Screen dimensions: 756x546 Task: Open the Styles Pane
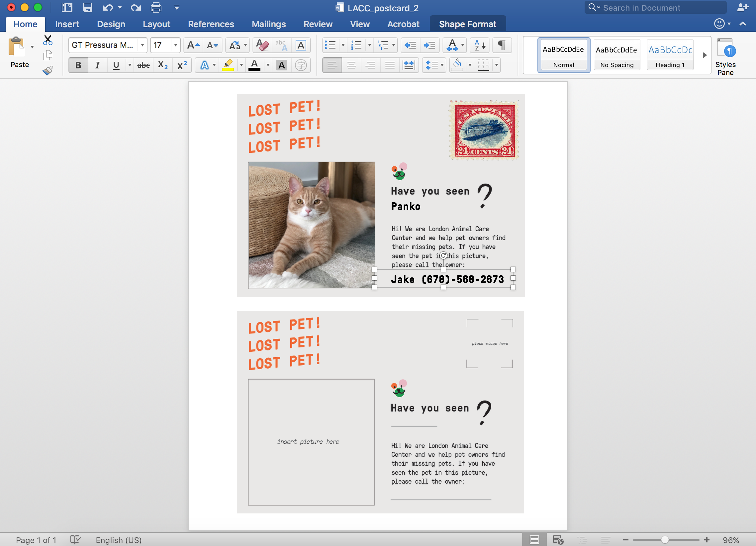click(x=725, y=57)
